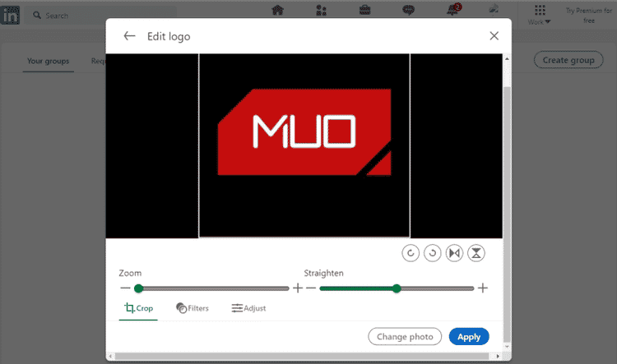Open the profile Me icon

coord(494,9)
